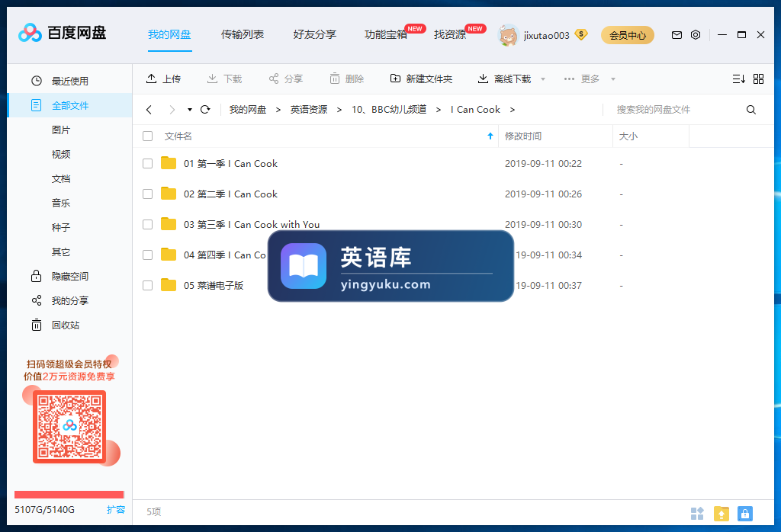Click the red storage usage bar

69,494
